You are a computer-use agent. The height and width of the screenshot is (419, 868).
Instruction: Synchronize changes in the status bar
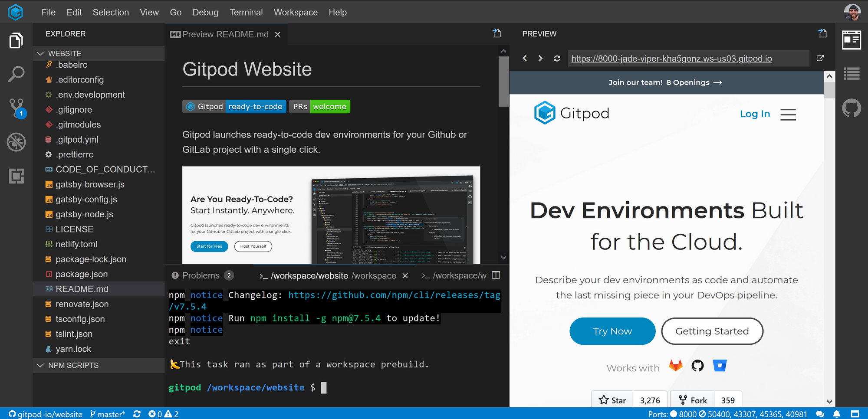tap(137, 414)
